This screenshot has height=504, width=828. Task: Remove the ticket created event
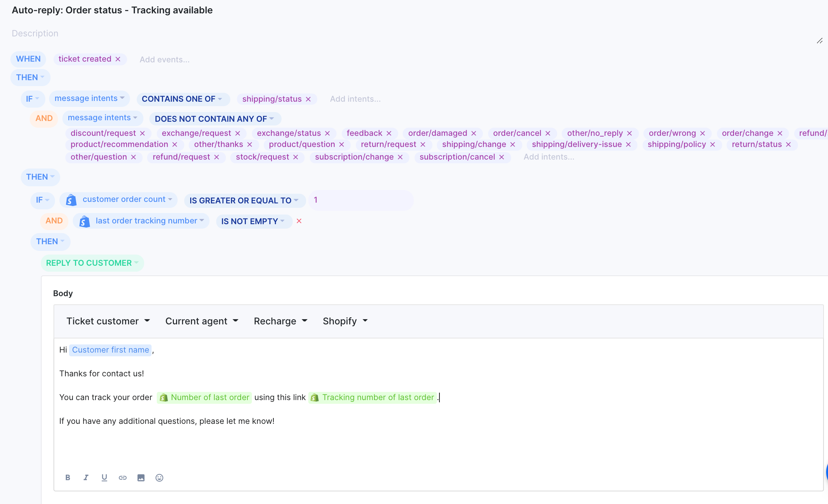[118, 59]
